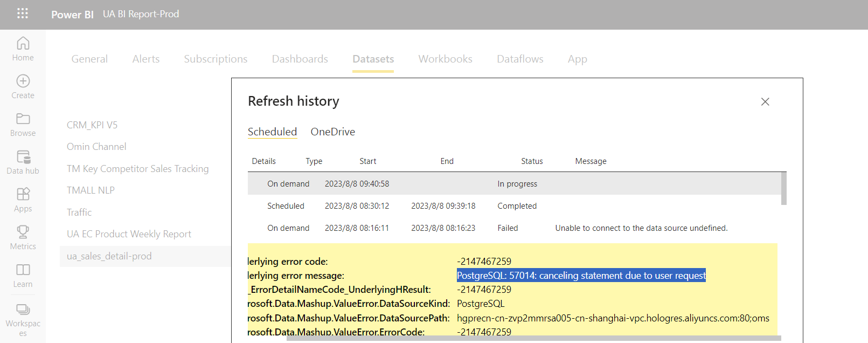Image resolution: width=868 pixels, height=343 pixels.
Task: Switch to the Workbooks tab
Action: (x=445, y=59)
